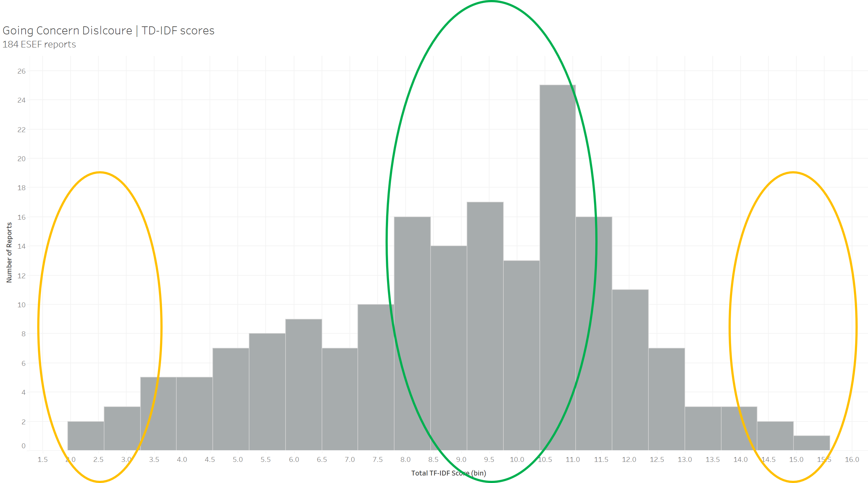This screenshot has height=483, width=868.
Task: Click the y-axis tick label '8'
Action: coord(23,334)
